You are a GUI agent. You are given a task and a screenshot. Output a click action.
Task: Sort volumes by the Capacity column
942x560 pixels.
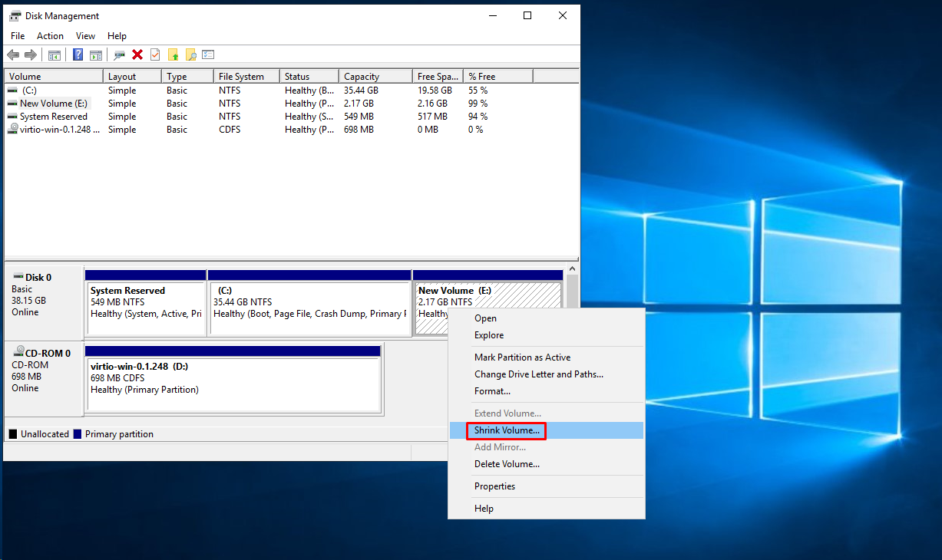pos(361,75)
